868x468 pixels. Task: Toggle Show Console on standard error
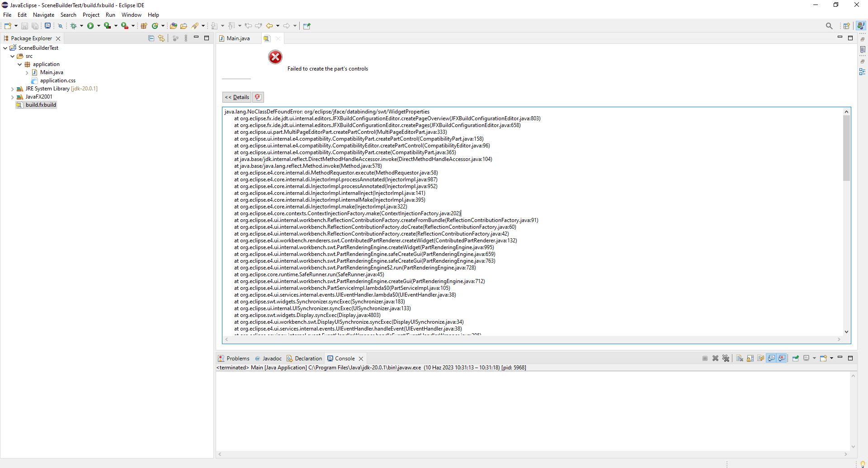click(x=782, y=358)
